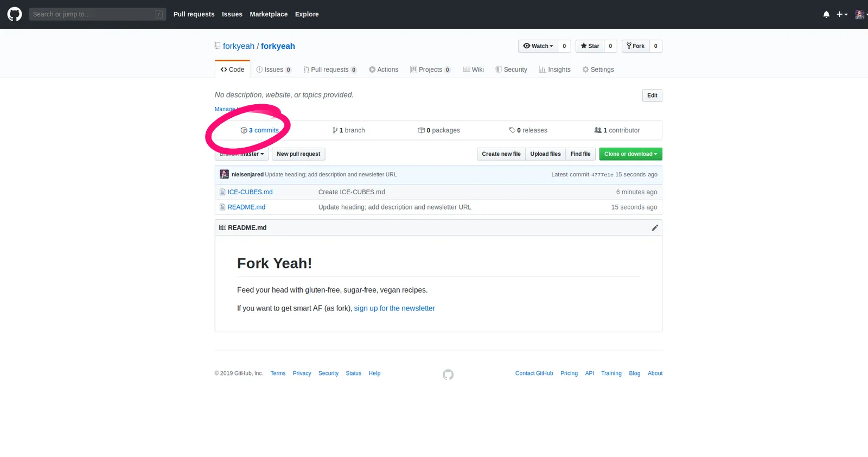Expand the Branch: master selector
This screenshot has width=868, height=457.
coord(242,154)
